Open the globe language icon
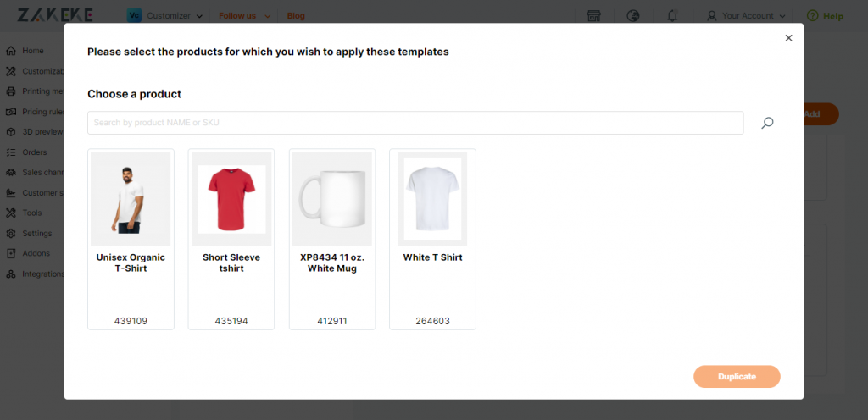The width and height of the screenshot is (868, 420). pyautogui.click(x=633, y=16)
